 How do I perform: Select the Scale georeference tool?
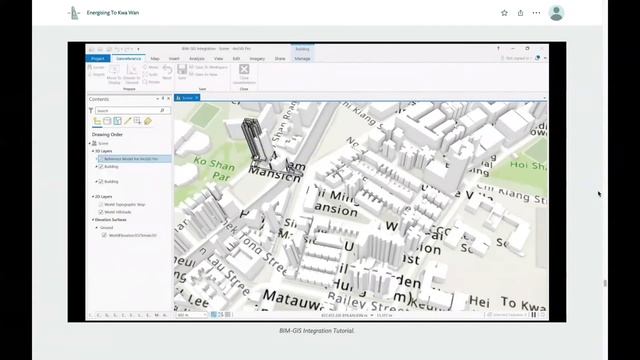pyautogui.click(x=151, y=74)
